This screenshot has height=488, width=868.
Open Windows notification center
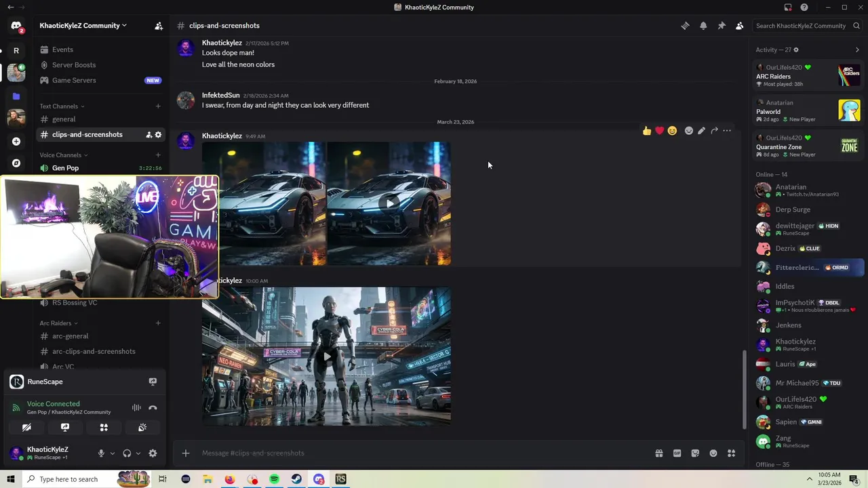pos(854,479)
